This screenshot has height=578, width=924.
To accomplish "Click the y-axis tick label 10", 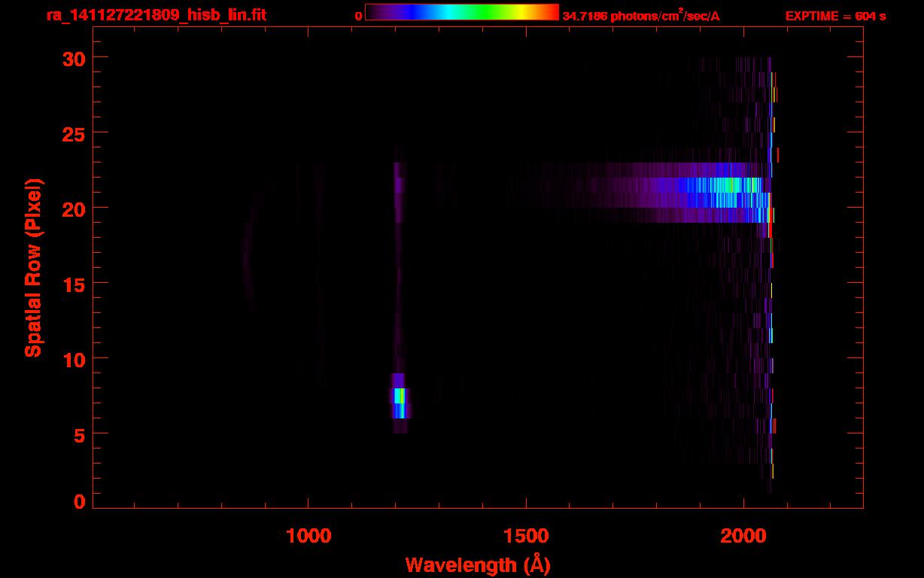I will [73, 359].
